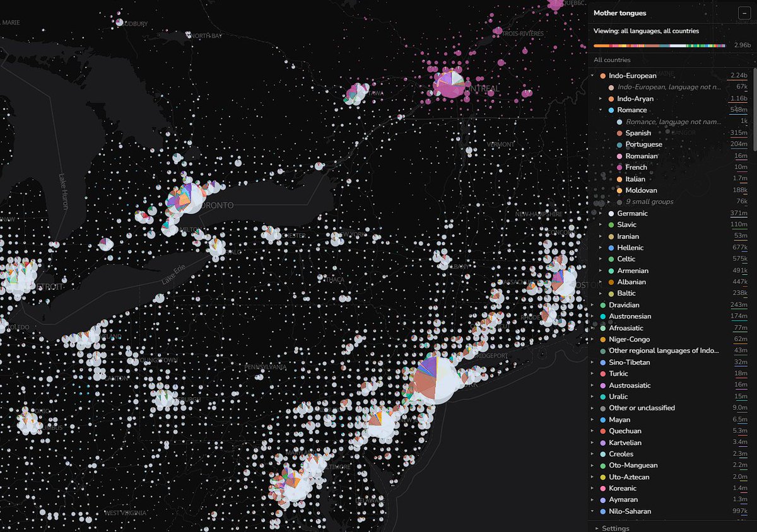Click the Creoles color dot
This screenshot has height=532, width=757.
603,454
